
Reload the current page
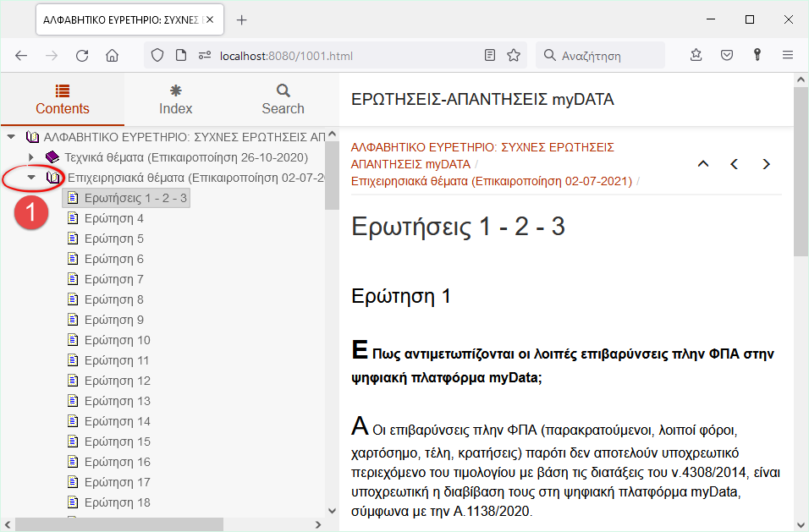[82, 56]
